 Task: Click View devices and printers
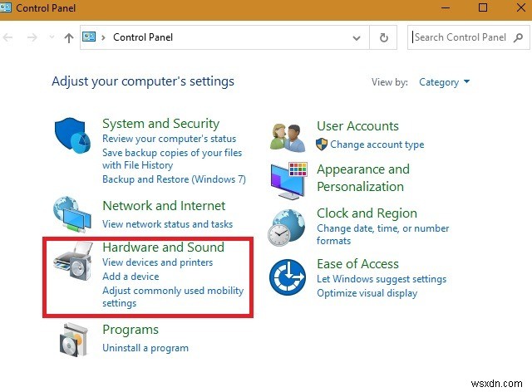(157, 262)
